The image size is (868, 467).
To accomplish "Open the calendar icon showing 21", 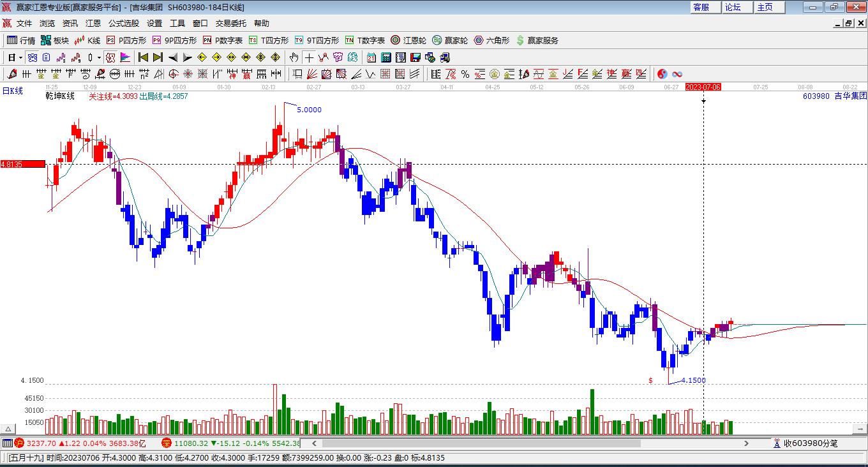I will 371,57.
